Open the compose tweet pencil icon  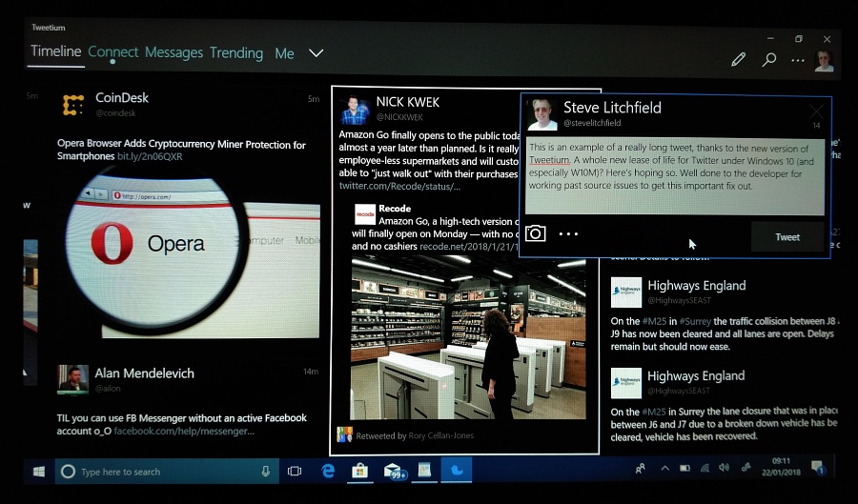[x=738, y=59]
